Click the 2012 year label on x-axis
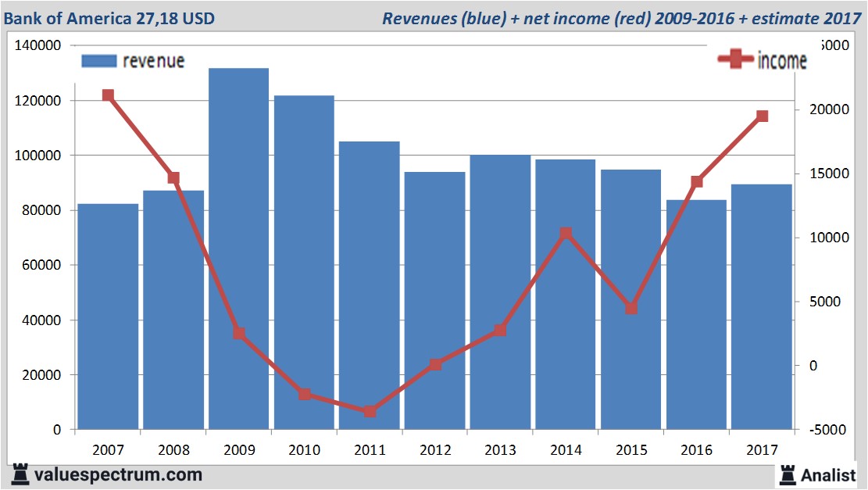 [x=434, y=450]
